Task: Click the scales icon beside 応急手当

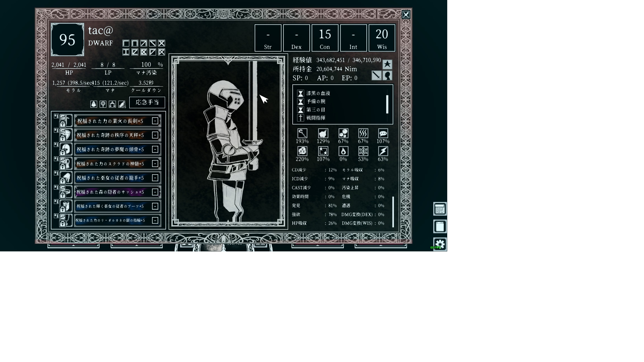Action: tap(112, 104)
